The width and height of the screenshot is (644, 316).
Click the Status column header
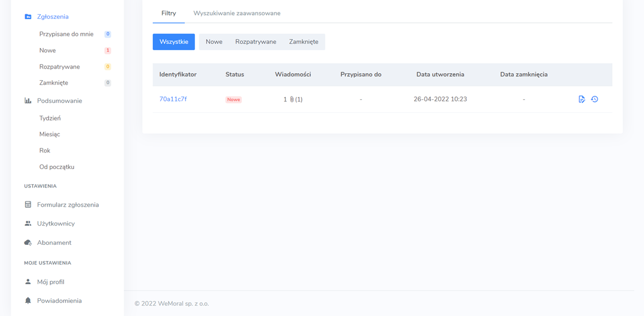[x=235, y=75]
